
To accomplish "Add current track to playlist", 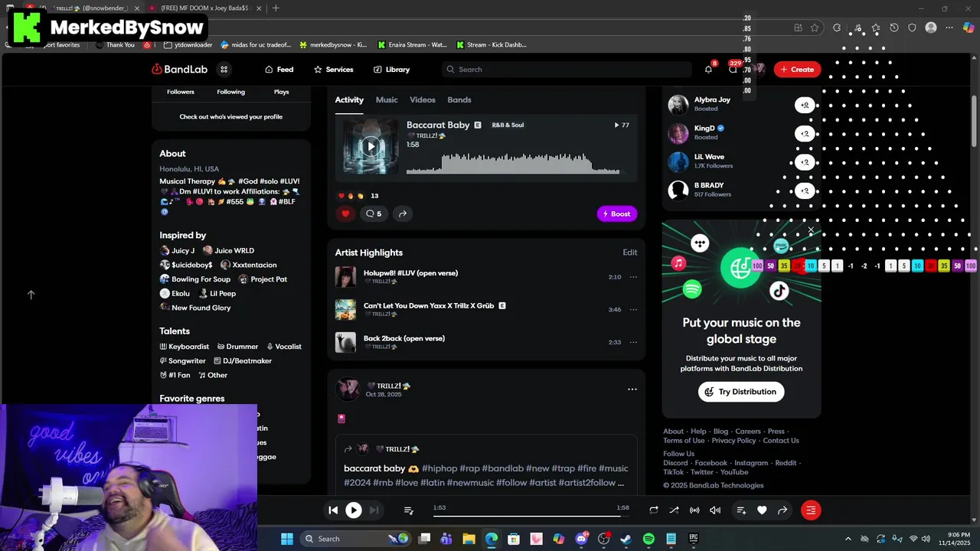I will pyautogui.click(x=741, y=510).
